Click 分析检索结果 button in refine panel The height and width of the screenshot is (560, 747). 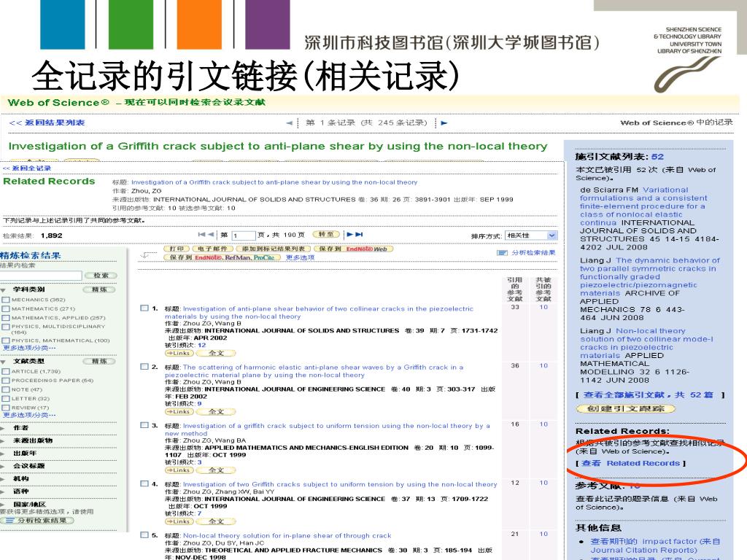point(37,521)
